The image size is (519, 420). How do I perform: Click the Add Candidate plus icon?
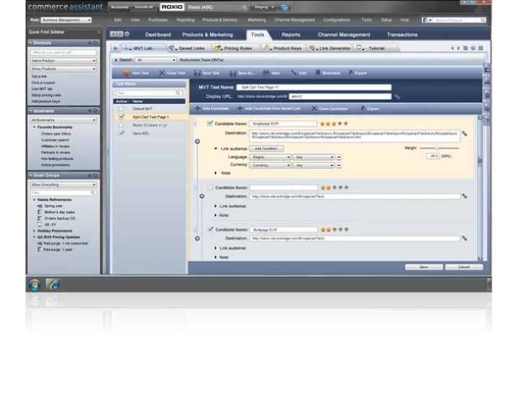pyautogui.click(x=197, y=108)
